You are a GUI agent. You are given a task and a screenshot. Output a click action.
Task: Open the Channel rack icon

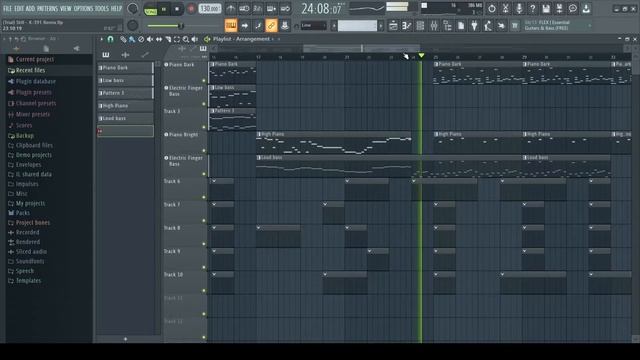coord(420,26)
